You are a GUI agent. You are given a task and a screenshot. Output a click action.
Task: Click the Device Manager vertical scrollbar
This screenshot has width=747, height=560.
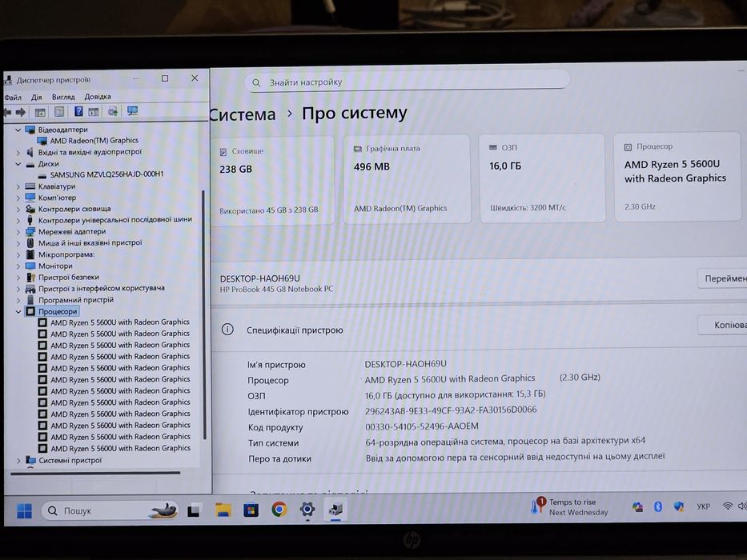coord(204,314)
